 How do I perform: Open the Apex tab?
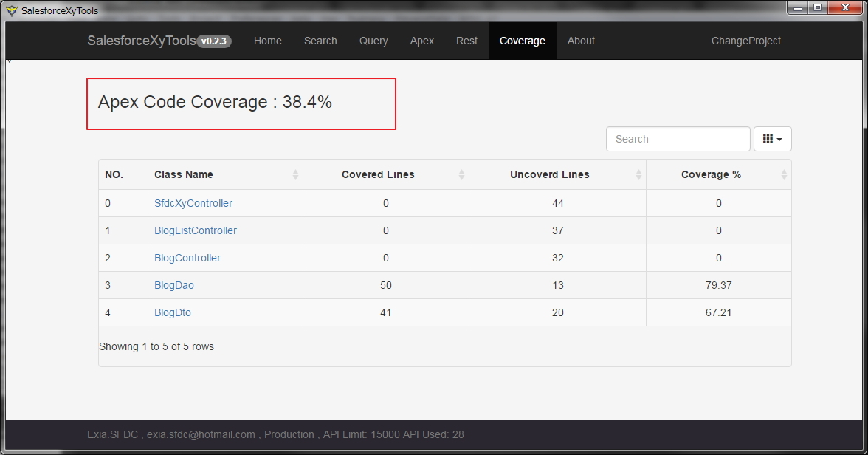[x=422, y=41]
